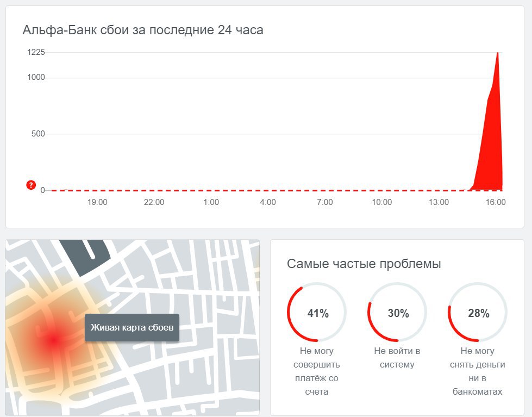The image size is (532, 417).
Task: Click the 'Не войти в систему' label
Action: (x=397, y=358)
